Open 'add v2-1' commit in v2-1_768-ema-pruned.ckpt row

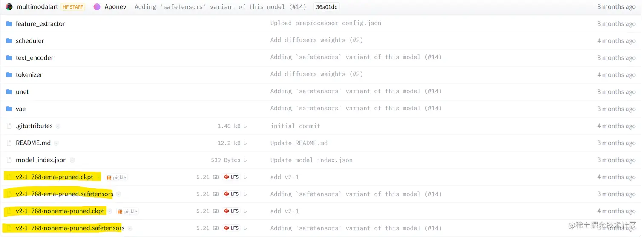pos(285,177)
